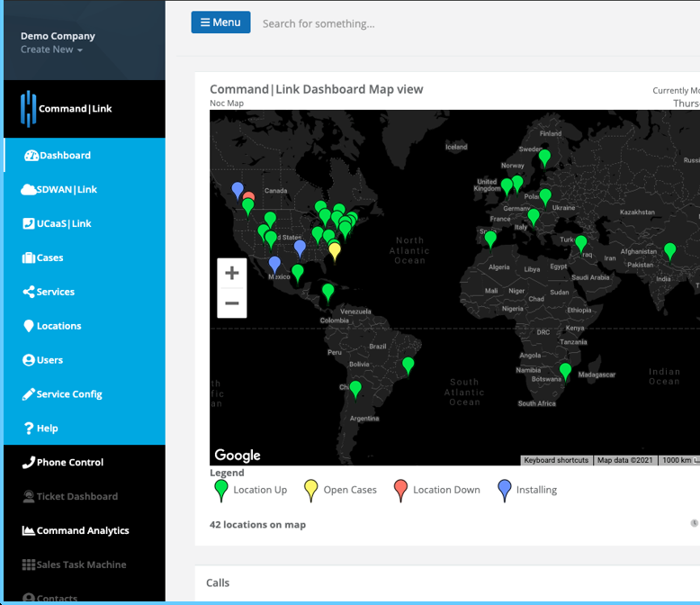Click the Phone Control handset icon
Screen dimensions: 700x605
29,463
